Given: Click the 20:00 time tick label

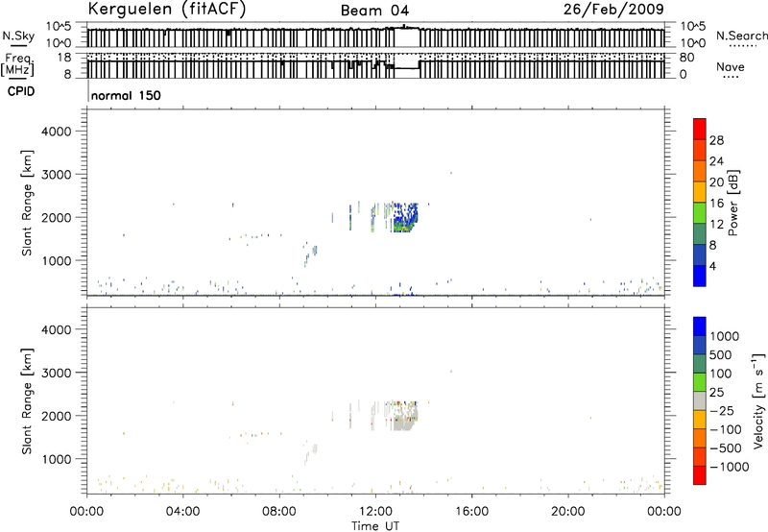Looking at the screenshot, I should click(567, 512).
